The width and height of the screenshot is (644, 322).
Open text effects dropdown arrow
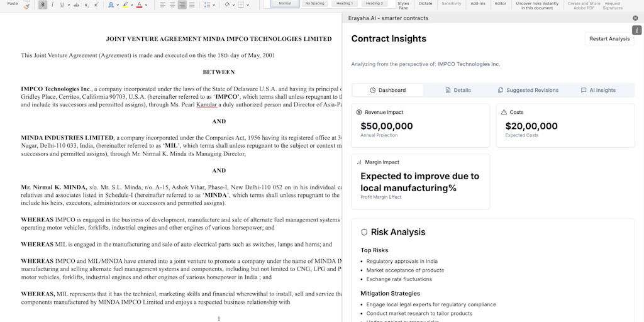point(118,5)
